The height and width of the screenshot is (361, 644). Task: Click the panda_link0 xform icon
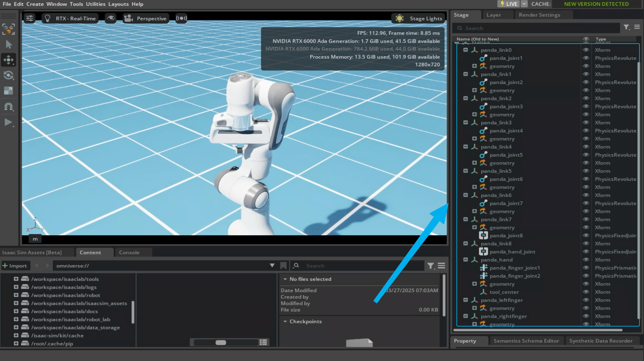point(474,50)
